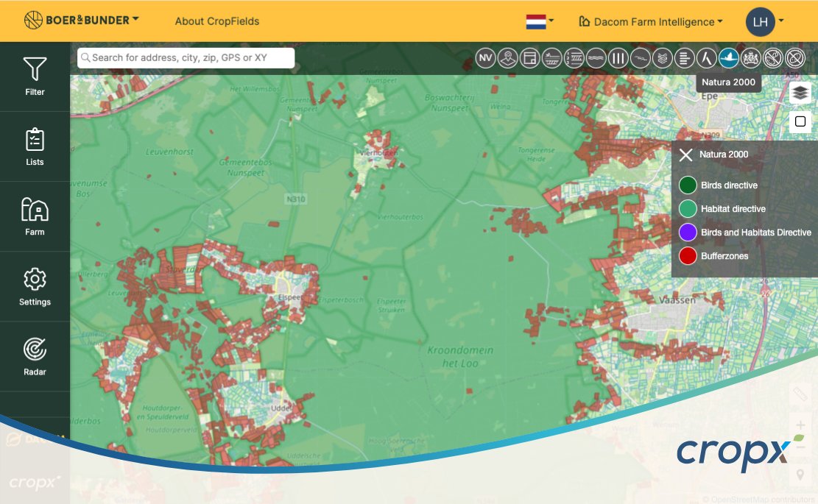
Task: Toggle the soil surface profile layer
Action: coord(552,58)
